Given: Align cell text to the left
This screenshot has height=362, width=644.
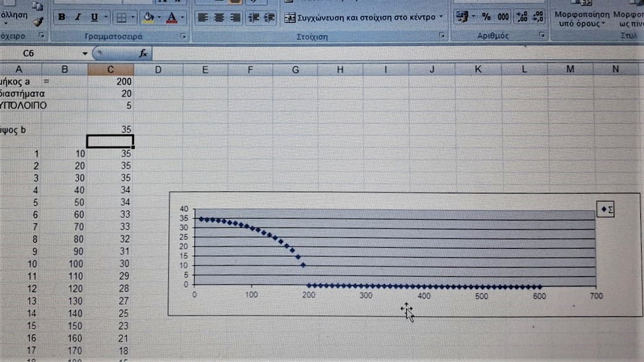Looking at the screenshot, I should coord(203,18).
